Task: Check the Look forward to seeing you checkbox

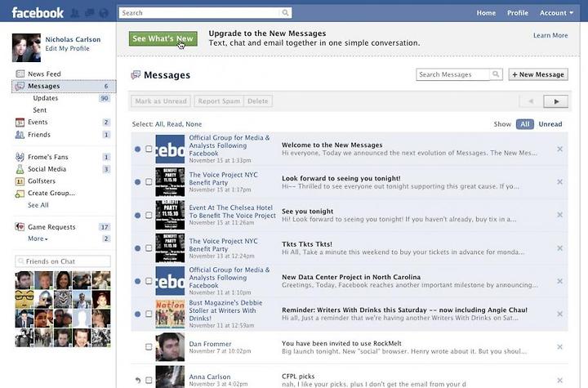Action: pyautogui.click(x=149, y=182)
